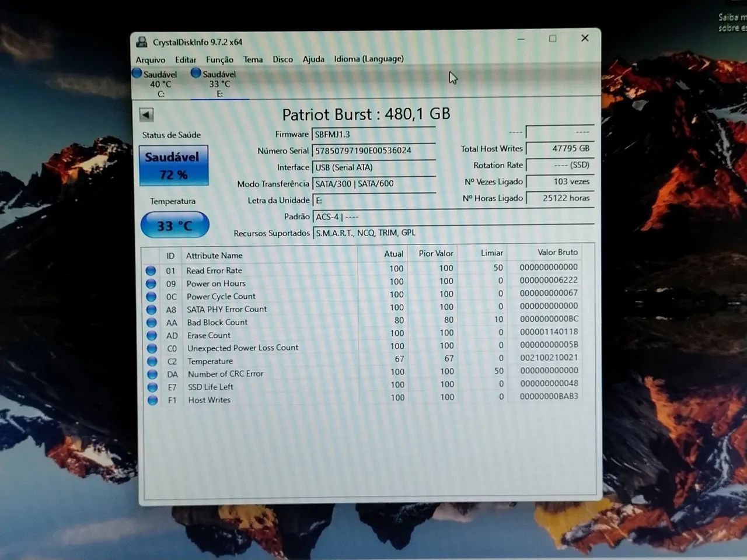Click the status circle for SATA PHY Error Count
The width and height of the screenshot is (747, 560).
(151, 309)
